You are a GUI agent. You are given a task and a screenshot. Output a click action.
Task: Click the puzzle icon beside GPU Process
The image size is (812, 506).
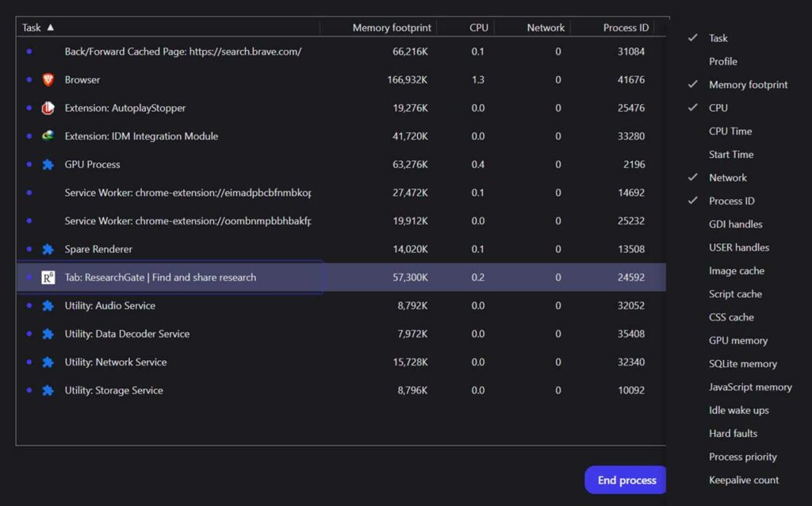(x=48, y=164)
